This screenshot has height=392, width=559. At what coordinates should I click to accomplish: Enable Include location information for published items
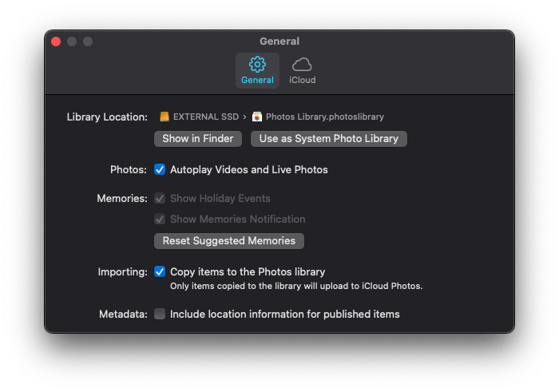[x=160, y=314]
